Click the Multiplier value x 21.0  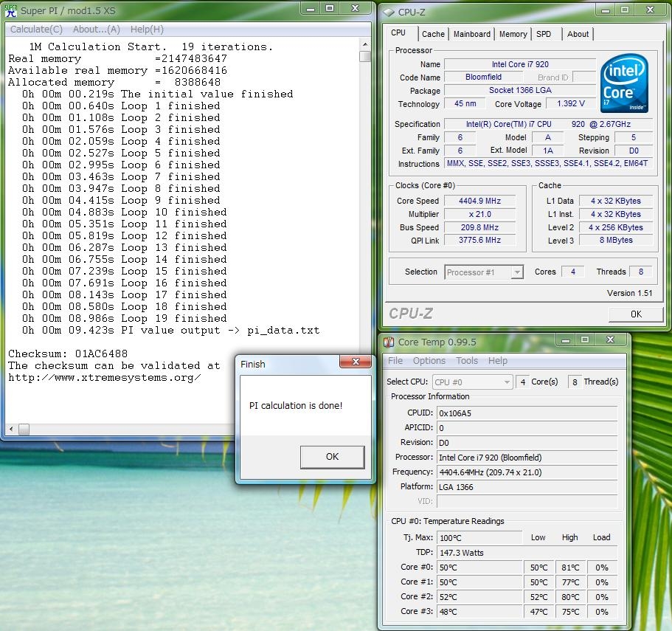479,214
